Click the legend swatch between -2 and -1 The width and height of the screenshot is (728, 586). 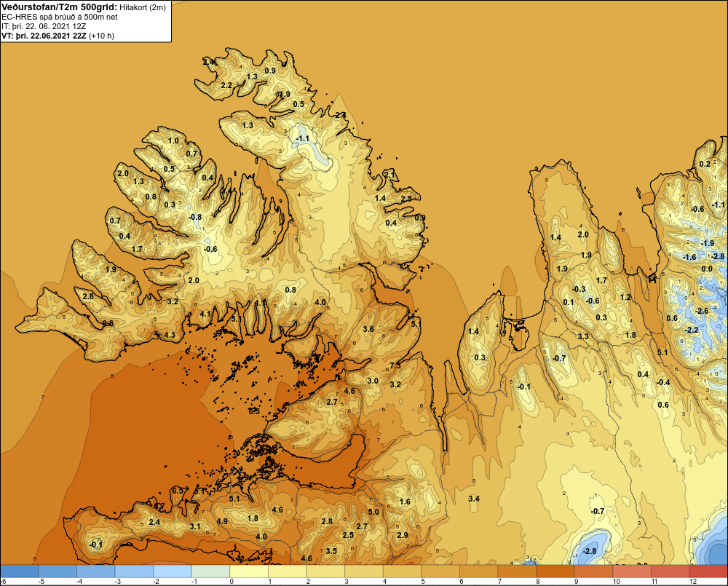point(173,571)
